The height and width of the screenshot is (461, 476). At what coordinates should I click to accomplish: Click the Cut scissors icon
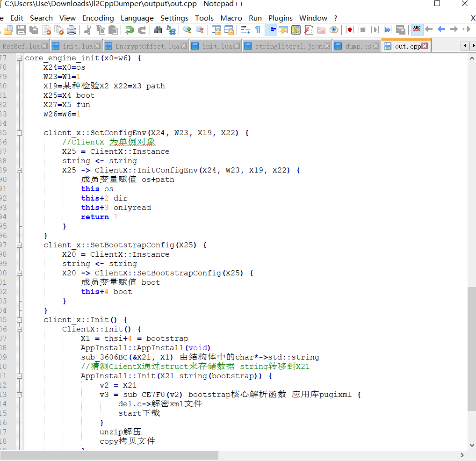(x=87, y=30)
